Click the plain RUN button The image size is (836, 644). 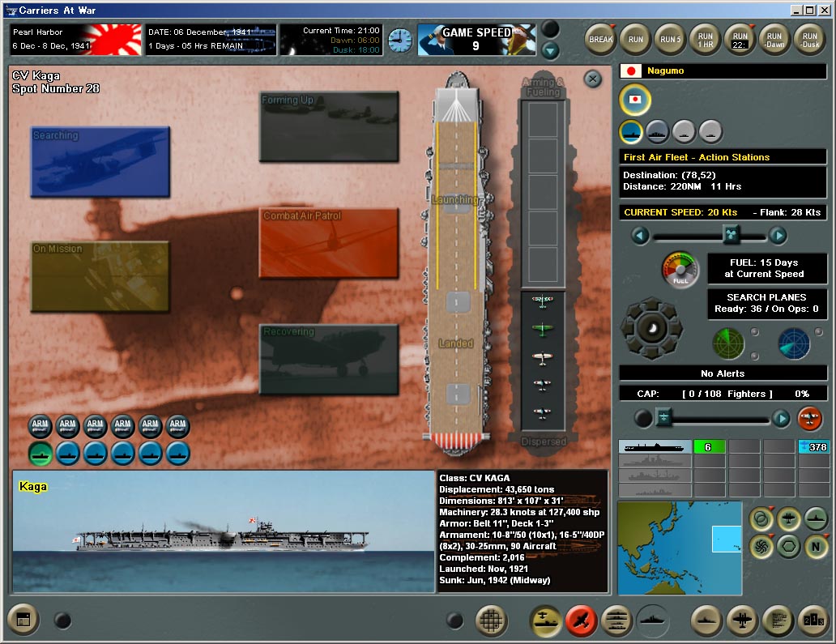[636, 40]
